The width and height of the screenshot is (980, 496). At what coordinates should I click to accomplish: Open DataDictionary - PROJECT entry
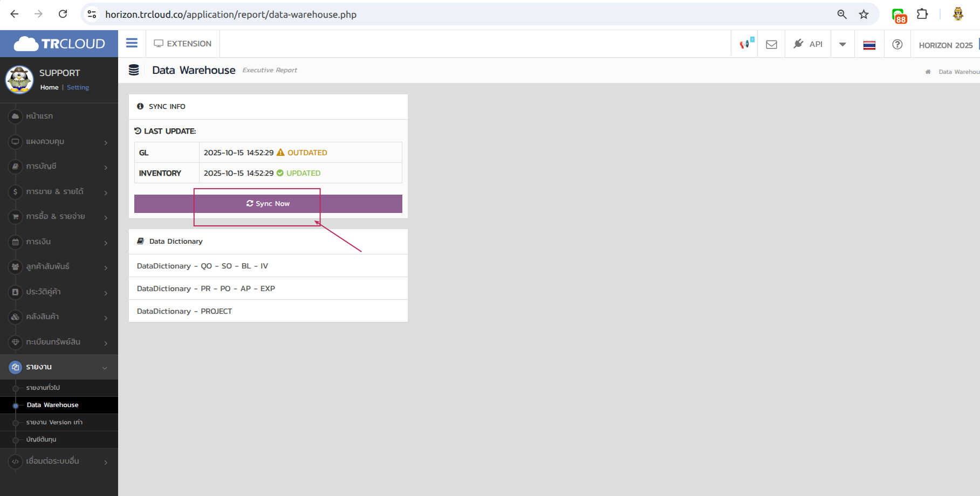coord(184,311)
